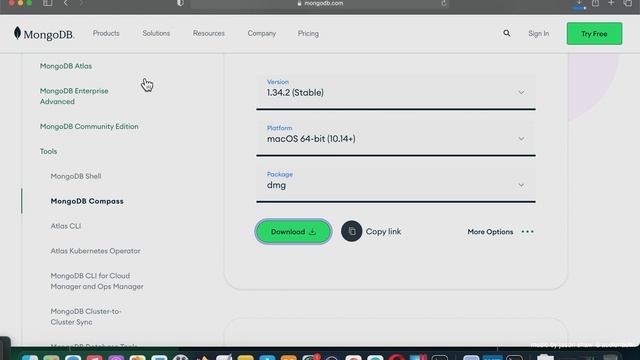The height and width of the screenshot is (360, 640).
Task: Click the green Try Free button
Action: coord(594,33)
